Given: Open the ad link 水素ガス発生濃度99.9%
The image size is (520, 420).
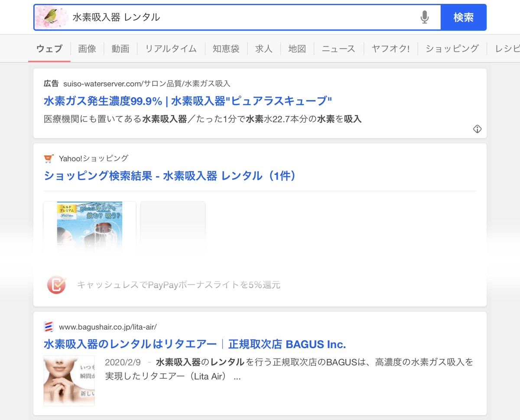Looking at the screenshot, I should click(x=188, y=101).
